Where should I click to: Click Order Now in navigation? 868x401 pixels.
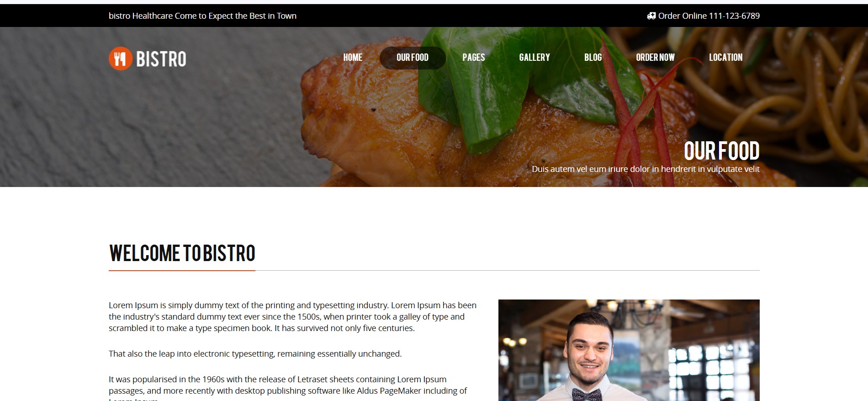(x=655, y=58)
